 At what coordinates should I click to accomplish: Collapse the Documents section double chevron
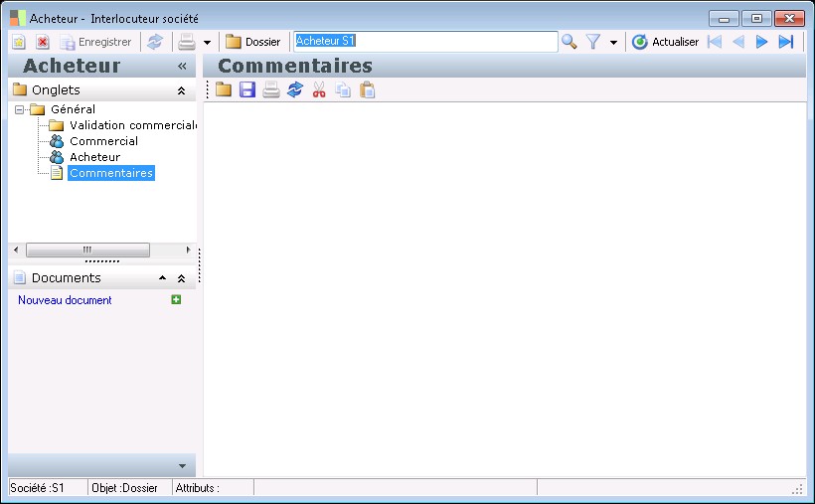[182, 278]
